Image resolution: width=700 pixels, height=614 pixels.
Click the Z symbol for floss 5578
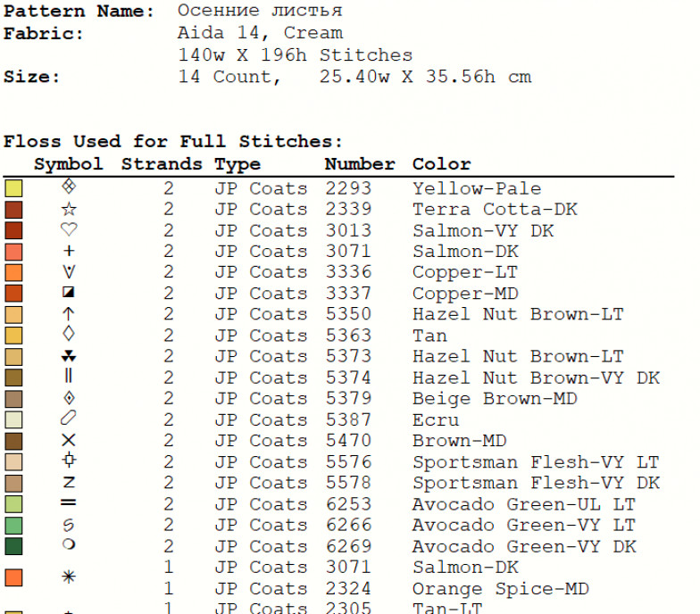(x=69, y=482)
